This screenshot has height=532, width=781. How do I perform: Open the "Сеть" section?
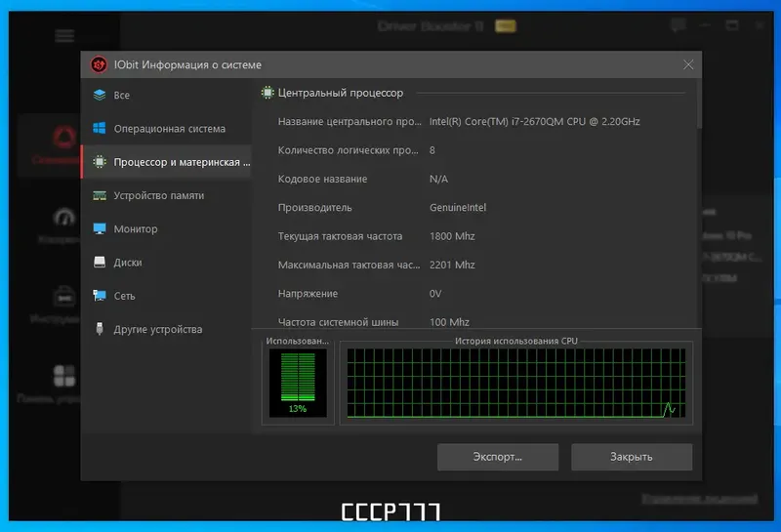(166, 296)
